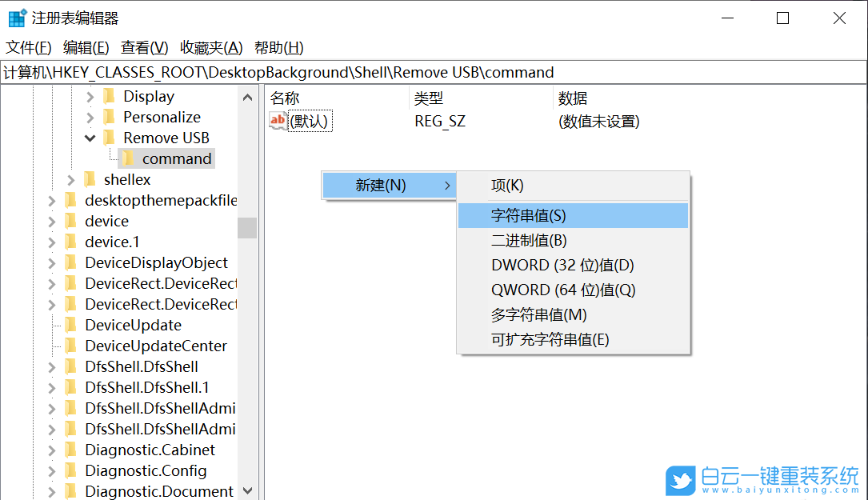Screen dimensions: 868x500
Task: Open the 编辑 menu
Action: [x=86, y=47]
